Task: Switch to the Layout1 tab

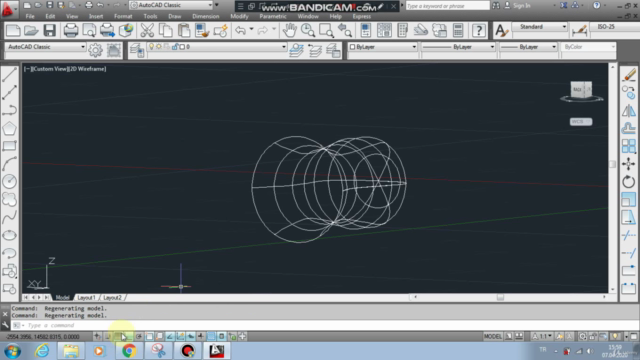Action: point(86,298)
